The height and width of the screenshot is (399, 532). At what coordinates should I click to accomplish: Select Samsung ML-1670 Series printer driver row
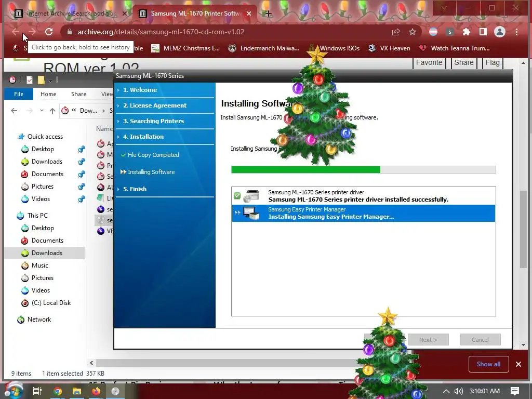[x=363, y=196]
